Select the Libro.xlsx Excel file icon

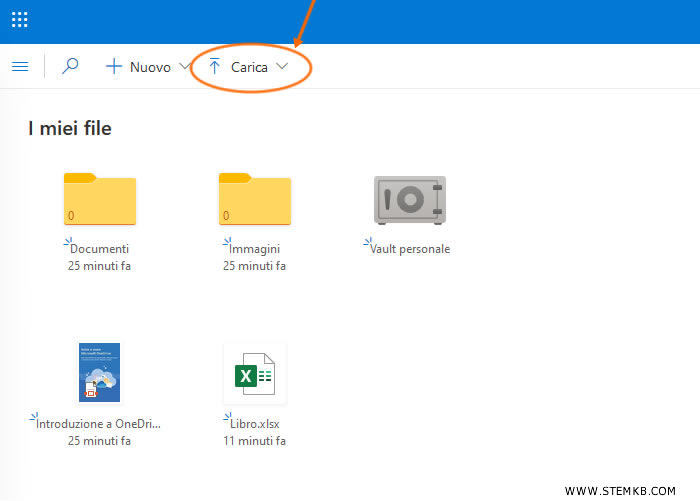click(255, 374)
